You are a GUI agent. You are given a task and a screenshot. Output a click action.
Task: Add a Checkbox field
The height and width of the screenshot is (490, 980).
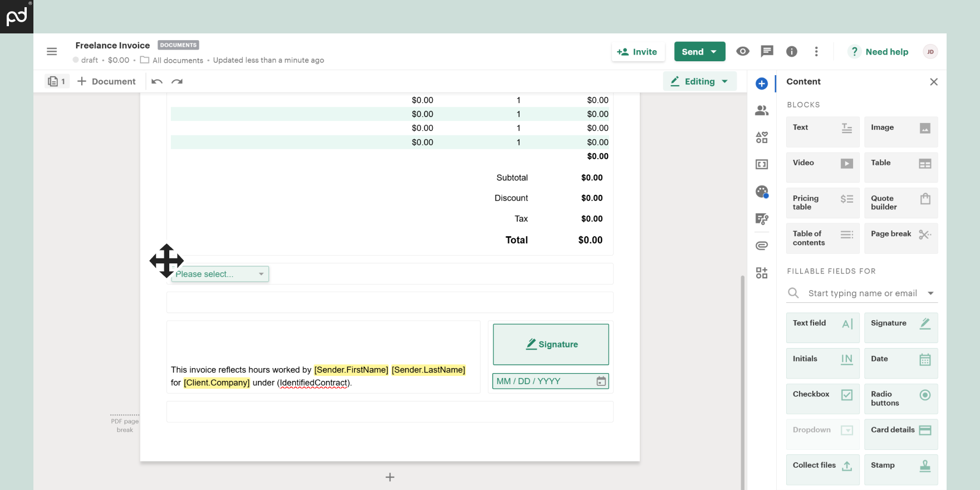823,399
